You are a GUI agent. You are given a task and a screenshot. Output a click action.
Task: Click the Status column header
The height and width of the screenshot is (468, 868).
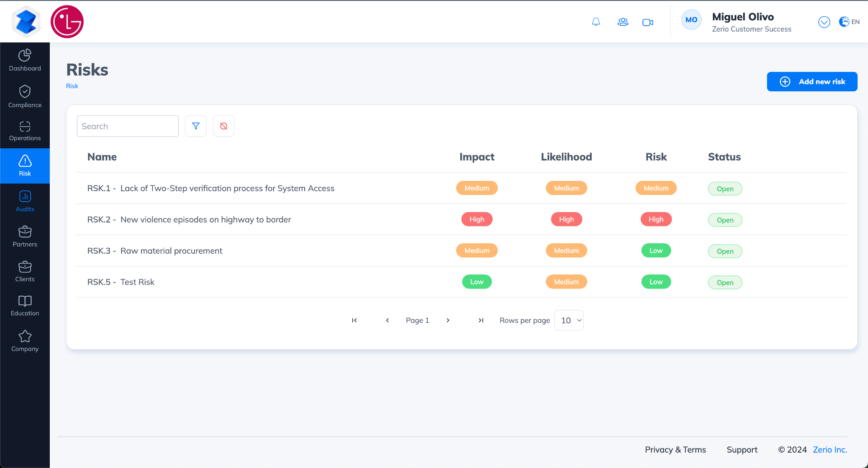click(724, 157)
